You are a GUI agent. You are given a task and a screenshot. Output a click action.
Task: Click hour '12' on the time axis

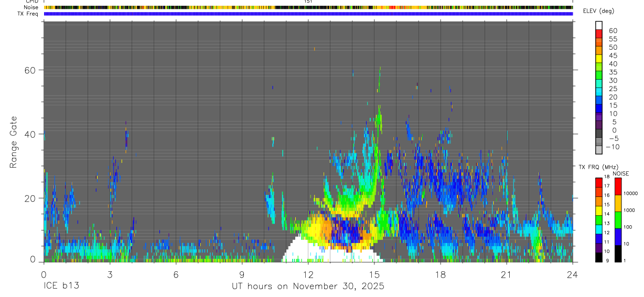click(x=308, y=273)
